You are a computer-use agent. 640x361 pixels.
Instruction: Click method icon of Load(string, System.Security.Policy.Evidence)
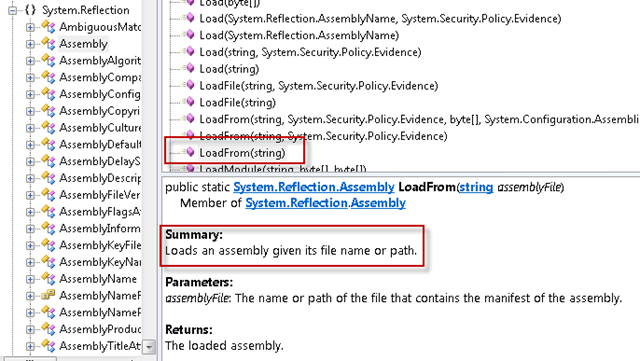coord(189,51)
